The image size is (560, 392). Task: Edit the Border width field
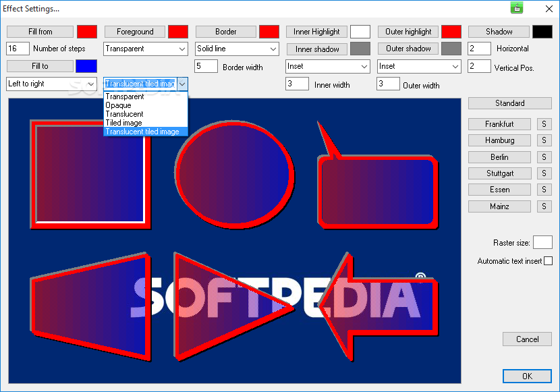[206, 66]
